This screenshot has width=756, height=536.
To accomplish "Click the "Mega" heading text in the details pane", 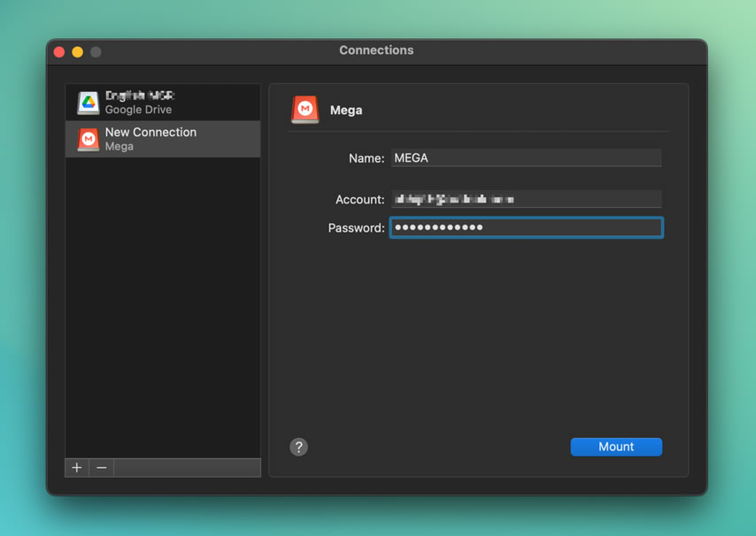I will pyautogui.click(x=346, y=111).
